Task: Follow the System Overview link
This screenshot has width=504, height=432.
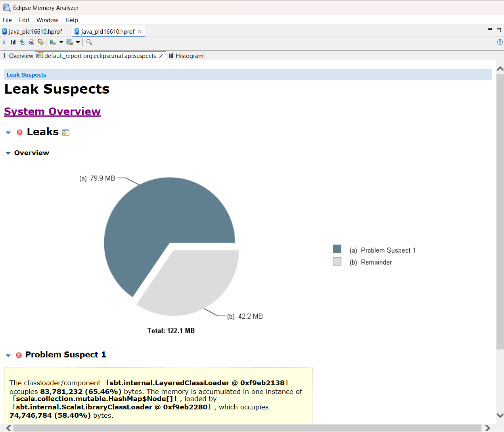Action: (52, 111)
